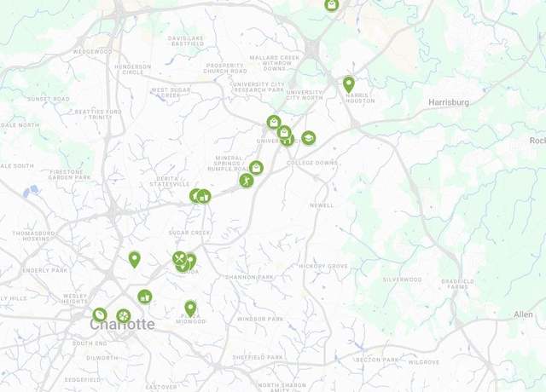Click the Silverwood neighborhood label
Viewport: 546px width, 392px height.
tap(402, 280)
